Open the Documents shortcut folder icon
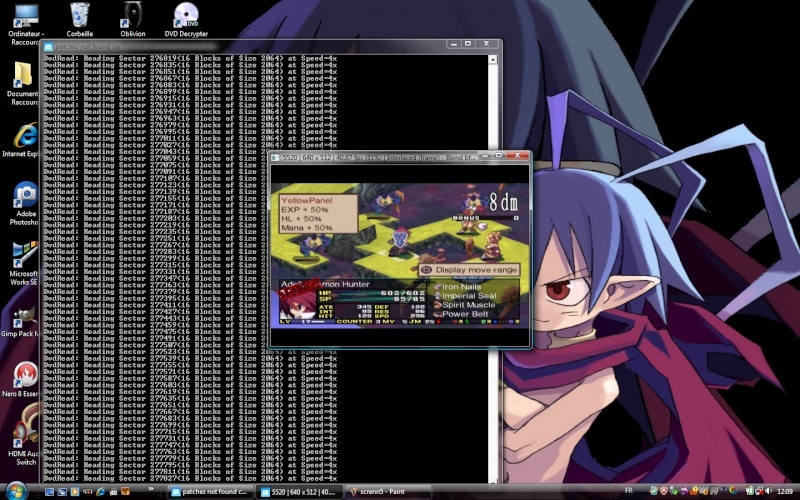 23,83
